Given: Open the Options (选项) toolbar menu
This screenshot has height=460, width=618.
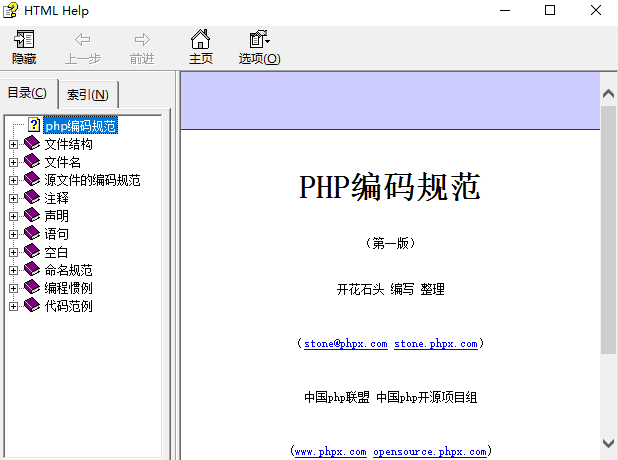Looking at the screenshot, I should pos(259,40).
